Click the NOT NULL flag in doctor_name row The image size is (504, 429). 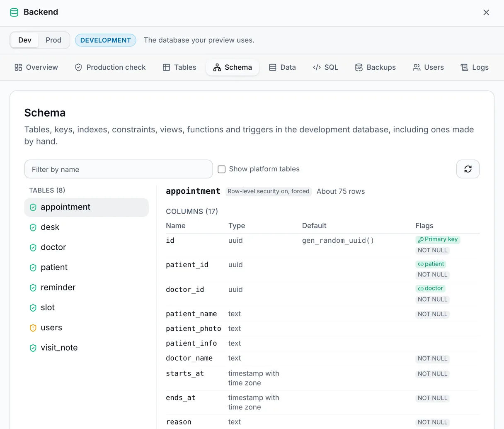coord(432,358)
